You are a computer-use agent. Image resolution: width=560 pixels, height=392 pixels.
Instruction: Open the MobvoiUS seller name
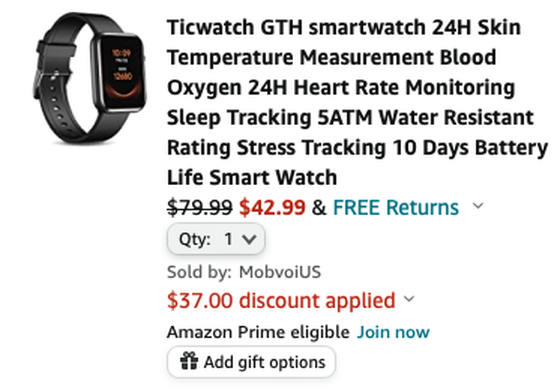(280, 272)
